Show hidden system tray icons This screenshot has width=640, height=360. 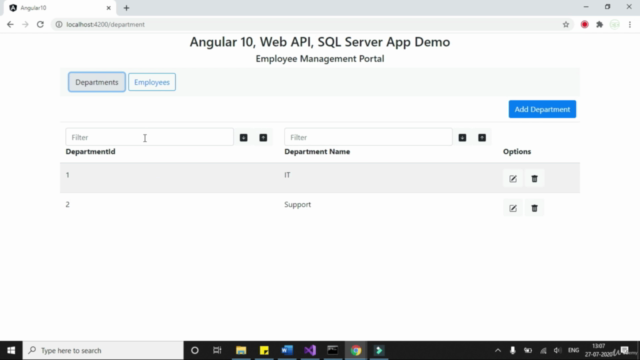point(498,350)
